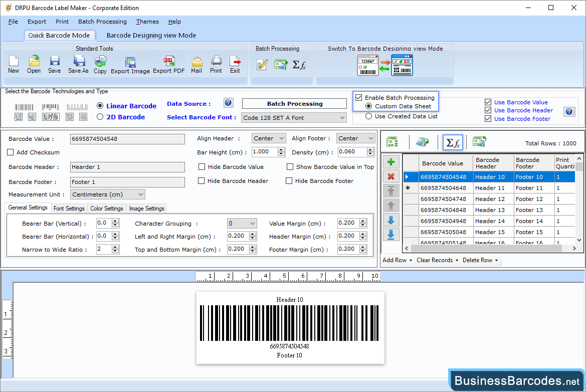Increase the Bar Height value
The width and height of the screenshot is (586, 392).
(x=281, y=149)
